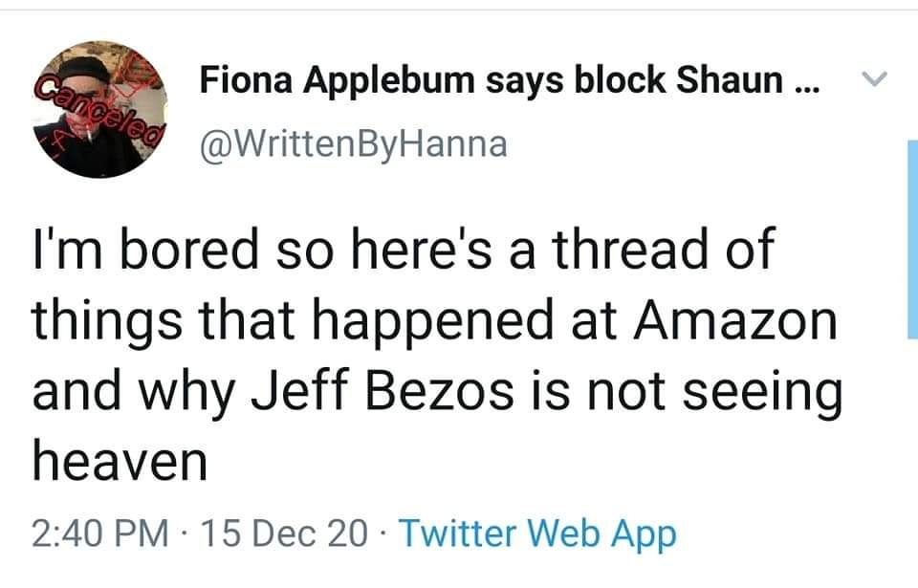
Task: Click the truncated name ellipsis
Action: click(x=806, y=83)
